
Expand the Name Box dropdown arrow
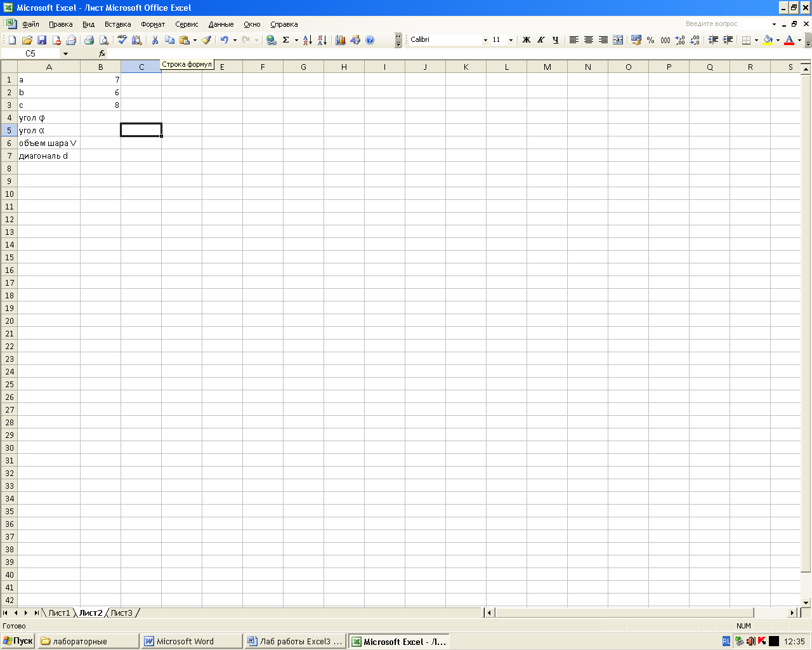point(65,54)
